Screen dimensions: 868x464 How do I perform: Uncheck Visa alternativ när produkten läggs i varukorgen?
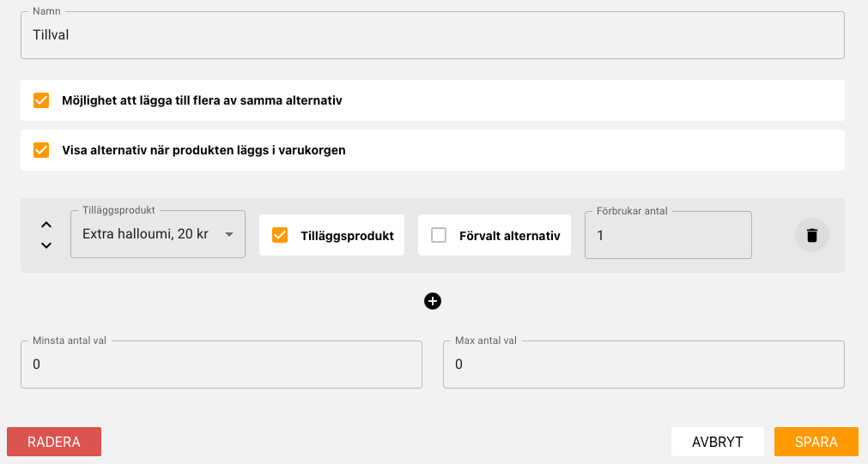pyautogui.click(x=41, y=150)
